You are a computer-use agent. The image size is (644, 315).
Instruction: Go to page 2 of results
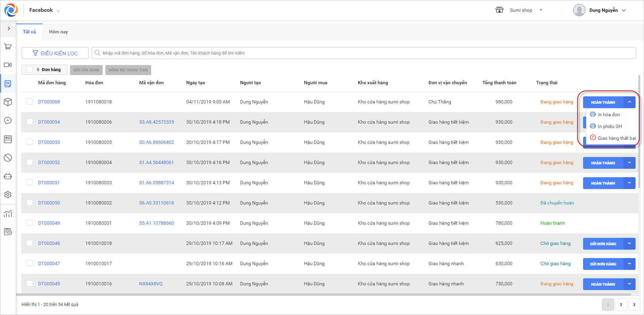click(621, 305)
